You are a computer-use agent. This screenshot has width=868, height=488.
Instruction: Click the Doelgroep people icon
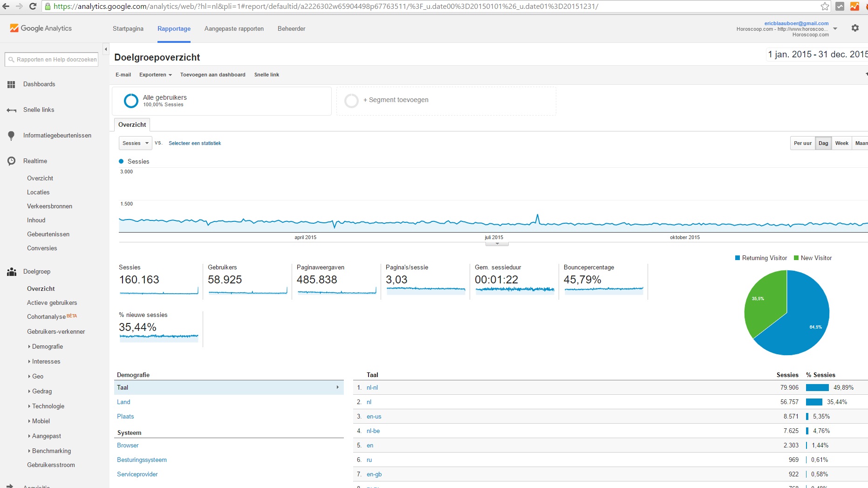click(12, 272)
